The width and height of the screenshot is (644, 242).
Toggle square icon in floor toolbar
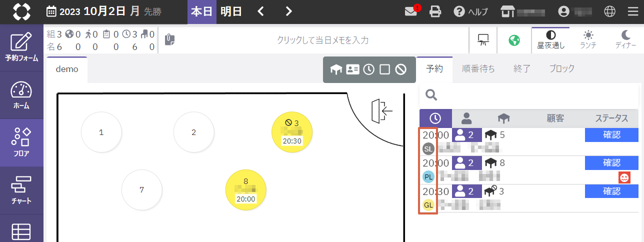[384, 69]
